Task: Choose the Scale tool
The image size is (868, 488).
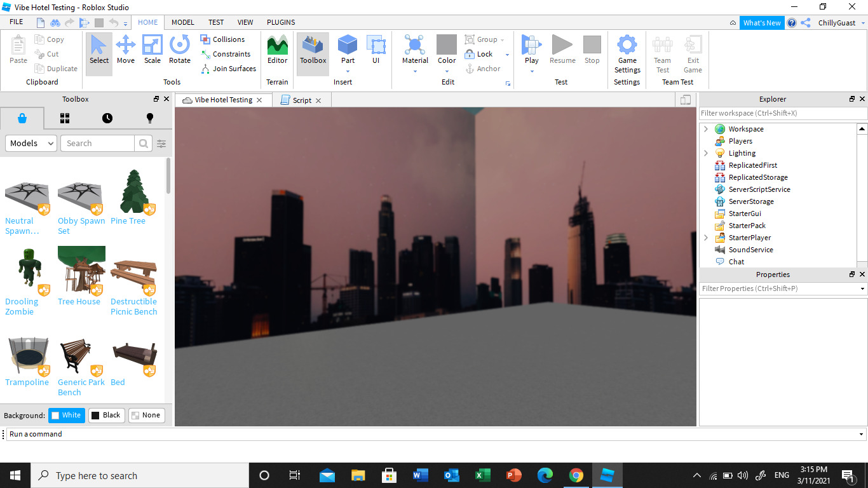Action: click(x=153, y=50)
